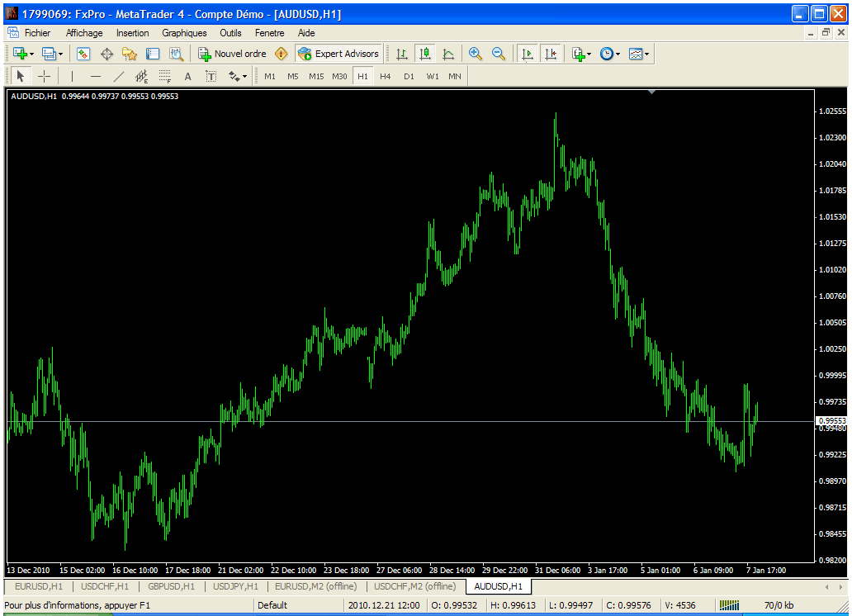This screenshot has width=852, height=616.
Task: Draw a horizontal line tool
Action: [96, 76]
